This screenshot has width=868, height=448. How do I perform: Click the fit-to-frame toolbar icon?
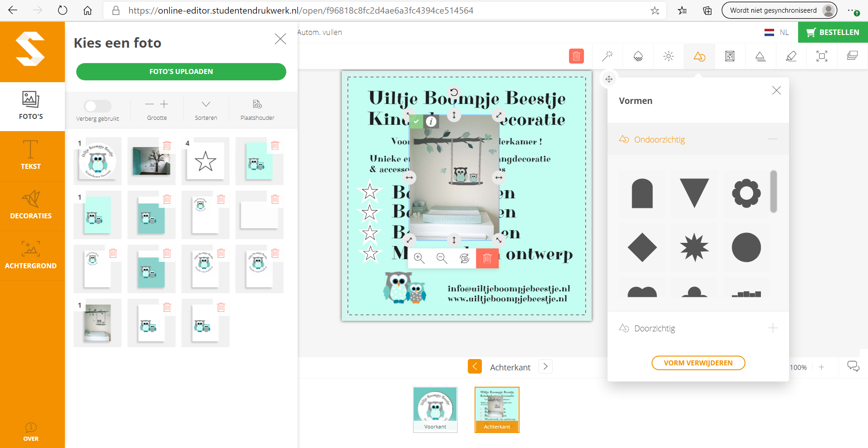click(x=822, y=56)
